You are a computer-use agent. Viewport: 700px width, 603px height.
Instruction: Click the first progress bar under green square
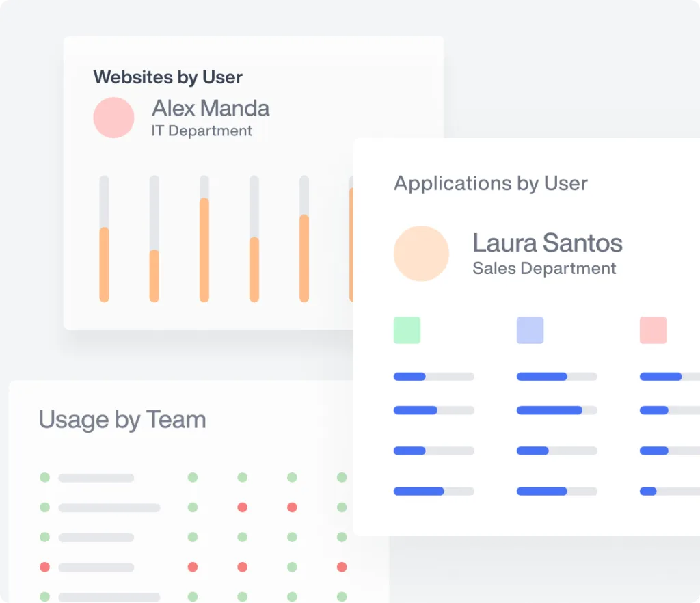(433, 377)
